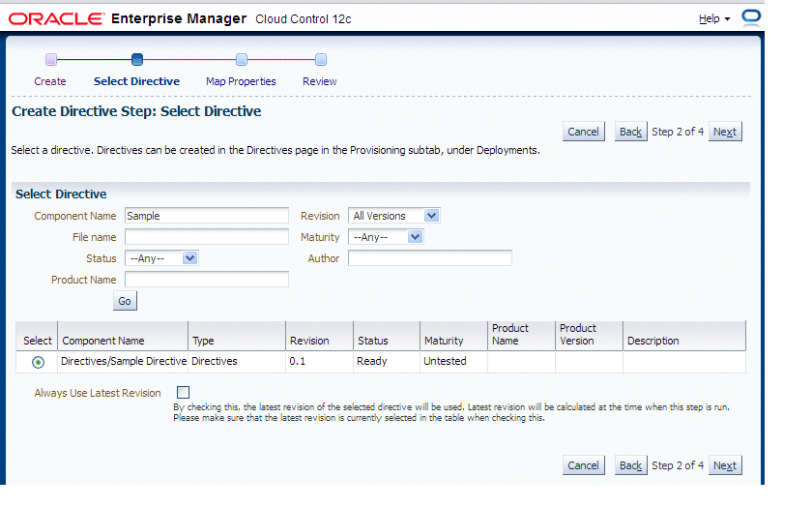Click the bottom Next button
Screen dimensions: 812x508
pyautogui.click(x=724, y=465)
